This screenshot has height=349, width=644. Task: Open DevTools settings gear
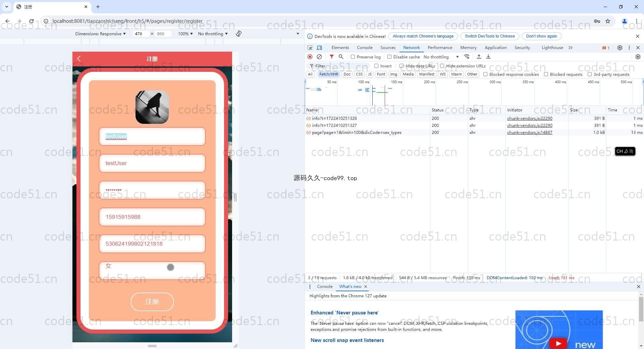point(620,48)
